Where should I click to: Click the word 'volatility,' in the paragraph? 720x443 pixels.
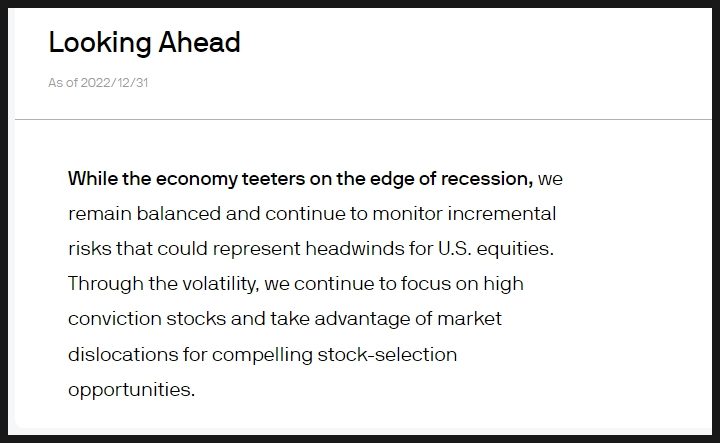tap(220, 284)
